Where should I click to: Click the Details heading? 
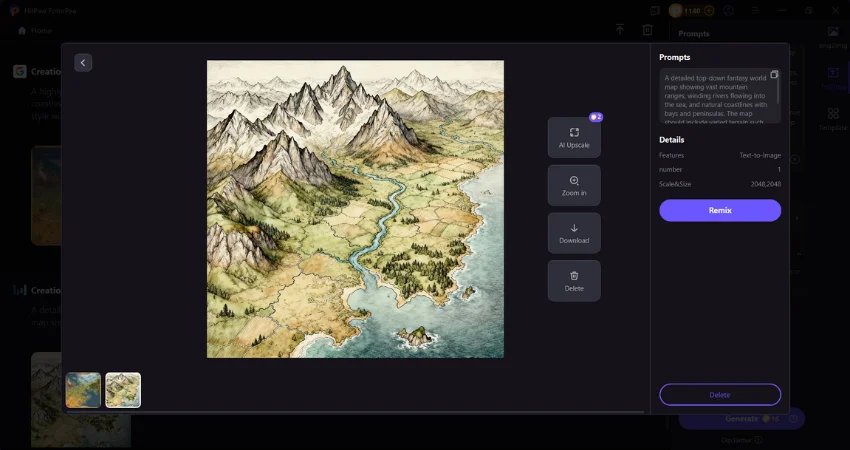(672, 140)
